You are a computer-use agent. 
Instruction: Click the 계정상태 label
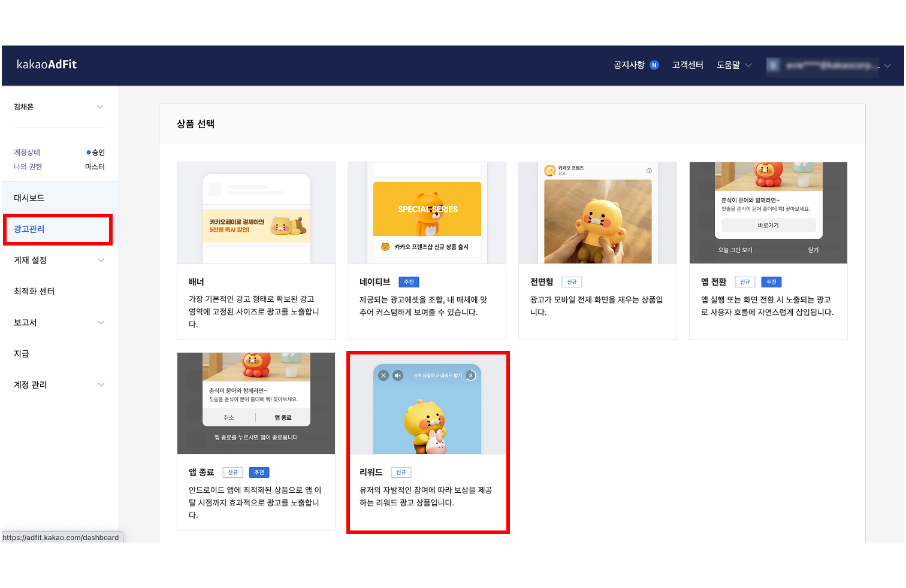click(27, 152)
